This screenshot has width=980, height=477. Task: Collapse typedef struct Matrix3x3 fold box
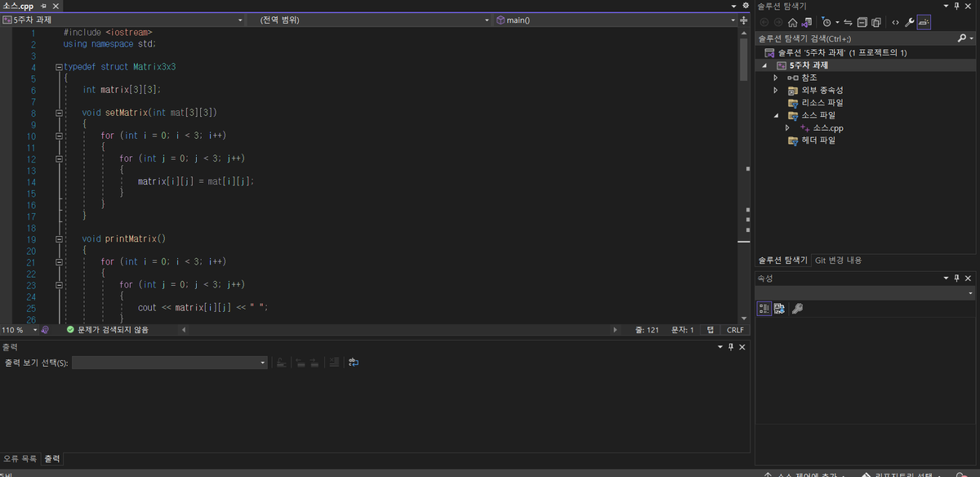58,67
